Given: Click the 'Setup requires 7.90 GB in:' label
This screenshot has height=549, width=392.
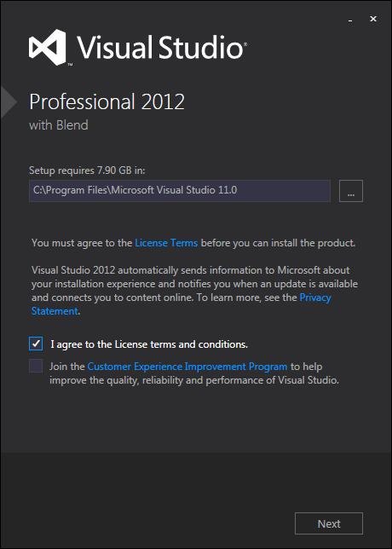Looking at the screenshot, I should point(87,170).
